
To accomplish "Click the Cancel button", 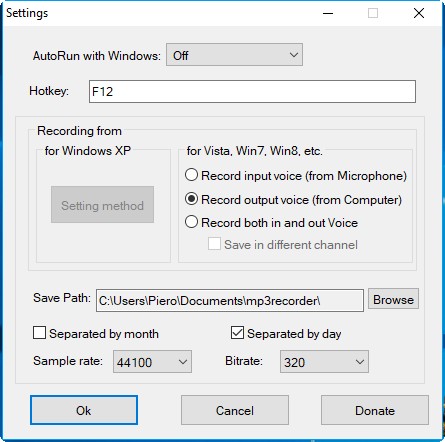I will [x=235, y=410].
